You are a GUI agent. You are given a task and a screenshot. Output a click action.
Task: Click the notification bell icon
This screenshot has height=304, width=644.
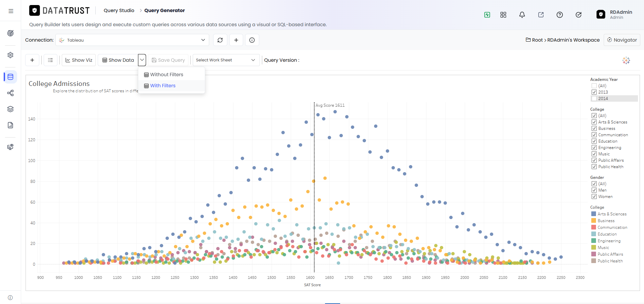[522, 15]
